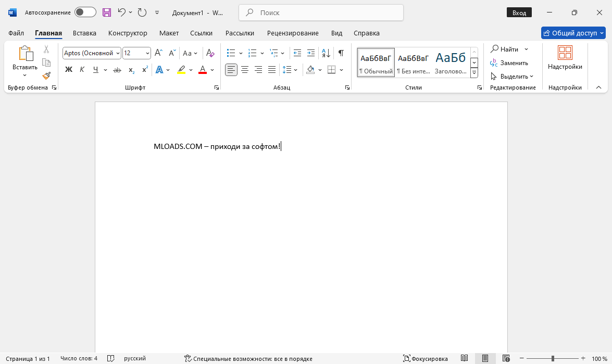Toggle italic formatting (К)
The width and height of the screenshot is (612, 364).
pos(82,70)
